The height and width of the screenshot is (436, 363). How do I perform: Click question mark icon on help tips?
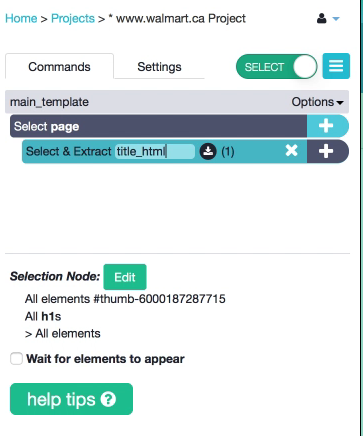coord(108,399)
